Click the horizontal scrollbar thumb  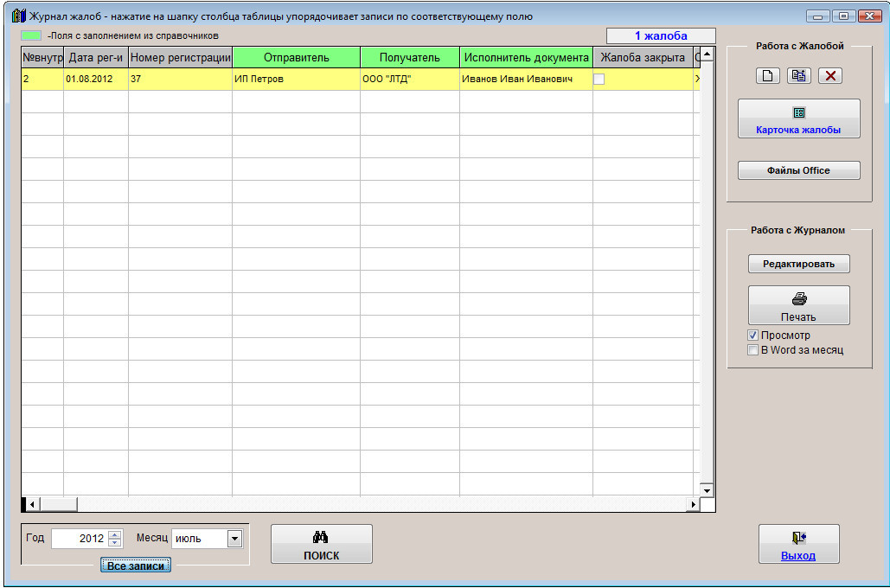(59, 504)
